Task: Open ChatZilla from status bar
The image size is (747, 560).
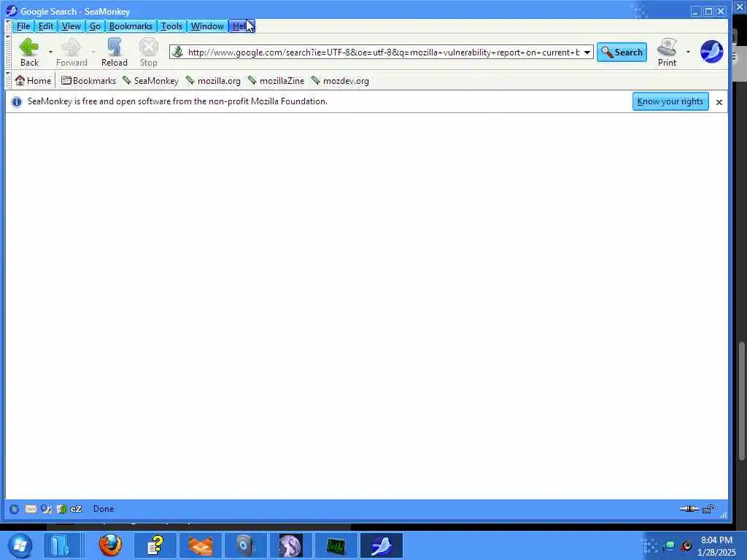Action: [76, 509]
